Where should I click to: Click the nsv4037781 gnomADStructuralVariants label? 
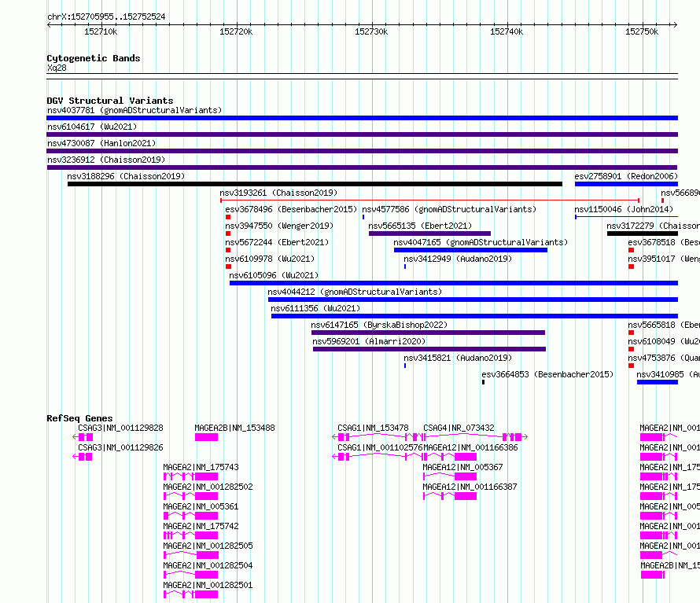coord(134,110)
